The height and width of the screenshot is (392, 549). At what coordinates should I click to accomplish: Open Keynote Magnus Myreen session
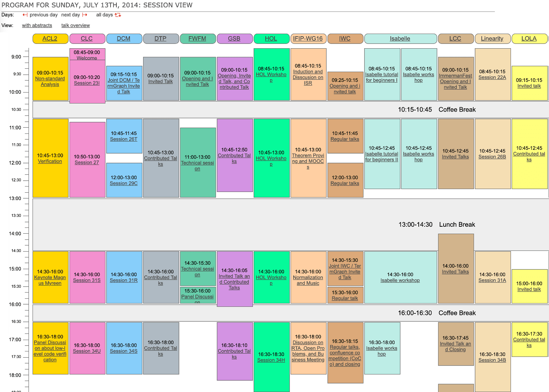[x=50, y=280]
